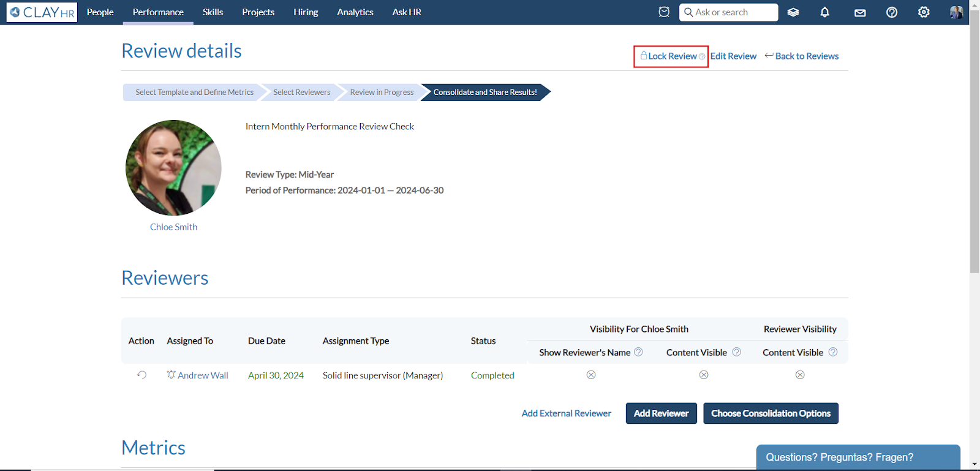Click Add External Reviewer link
The image size is (980, 471).
tap(567, 413)
